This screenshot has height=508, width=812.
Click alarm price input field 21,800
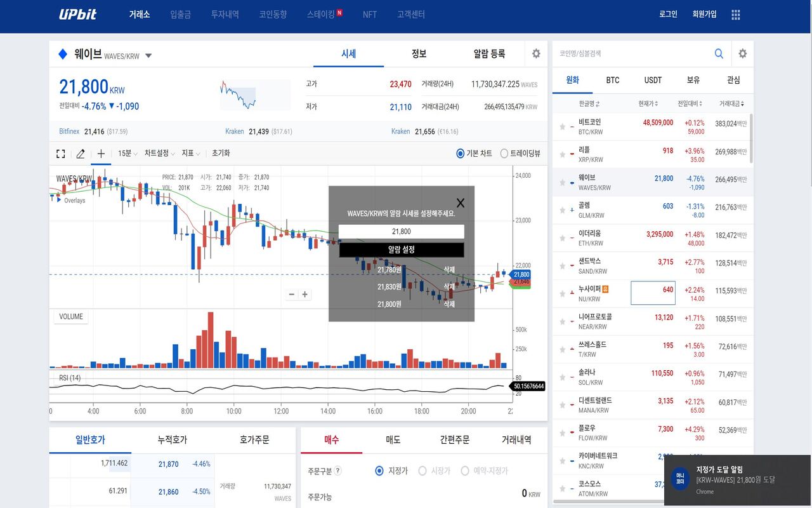pyautogui.click(x=401, y=232)
